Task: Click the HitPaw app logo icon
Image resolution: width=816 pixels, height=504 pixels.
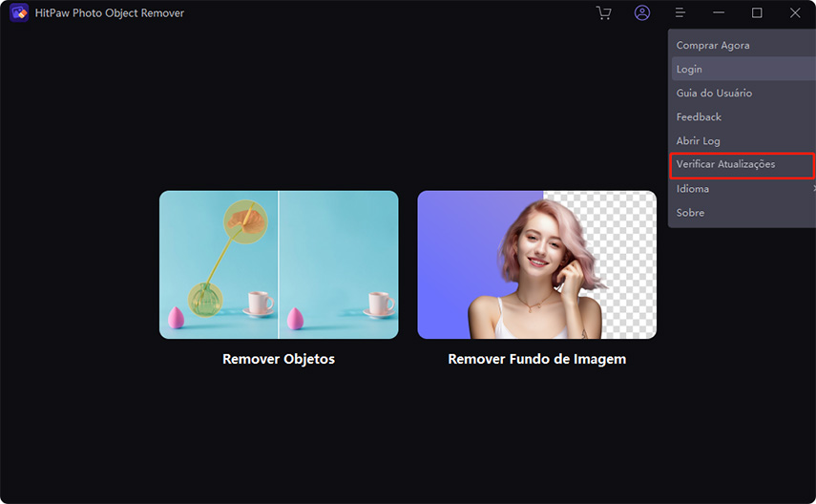Action: point(19,12)
